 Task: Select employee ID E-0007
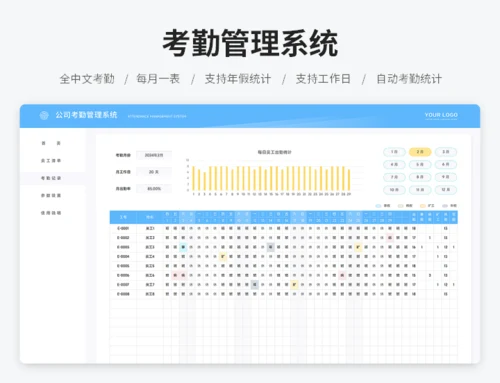[x=123, y=285]
